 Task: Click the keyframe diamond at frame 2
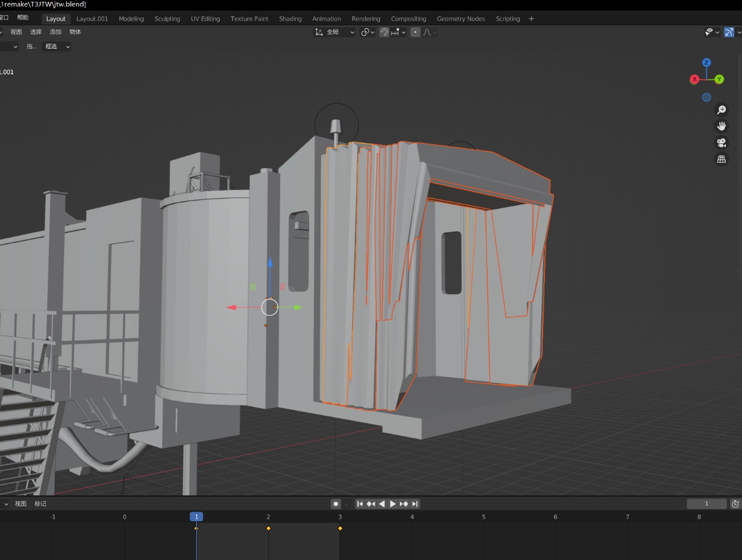268,528
